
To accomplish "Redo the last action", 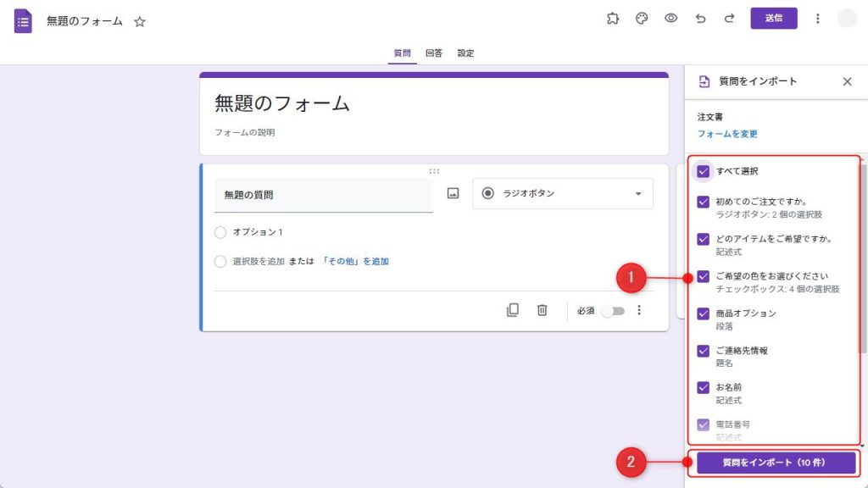I will tap(730, 19).
